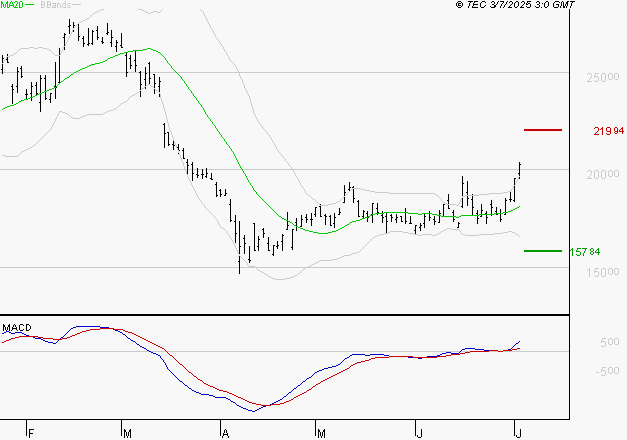
Task: Click the BBands legend label
Action: coord(56,5)
